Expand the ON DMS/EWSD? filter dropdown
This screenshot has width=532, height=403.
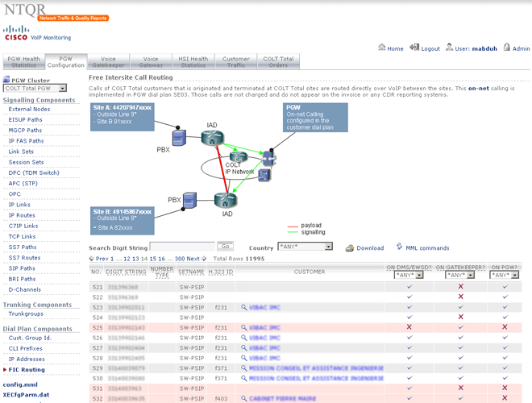tap(409, 275)
